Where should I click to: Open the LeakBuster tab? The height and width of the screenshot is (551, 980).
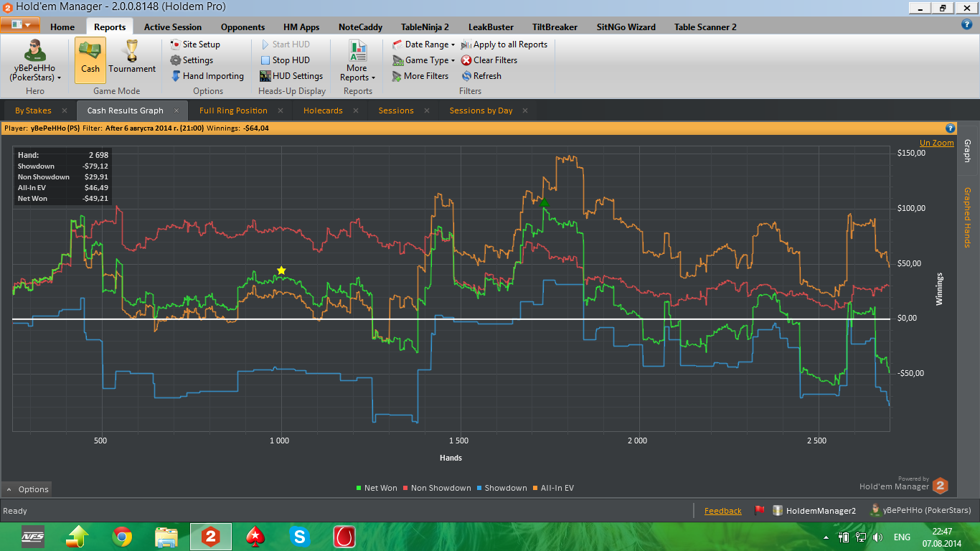(x=491, y=27)
